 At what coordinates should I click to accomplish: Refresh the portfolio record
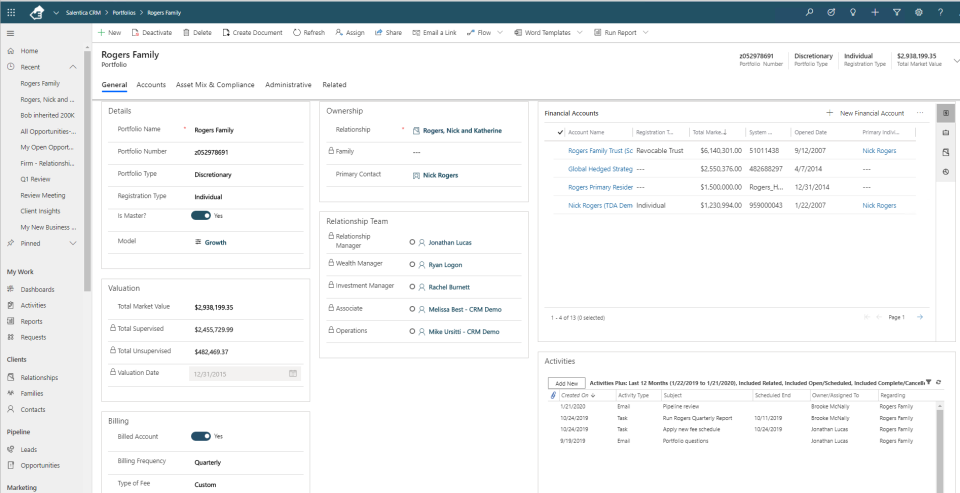click(x=309, y=32)
